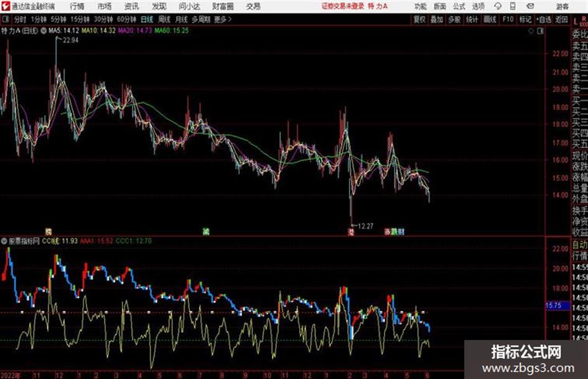Screen dimensions: 588x379
Task: Click the 叠加 overlay toolbar button
Action: click(437, 19)
